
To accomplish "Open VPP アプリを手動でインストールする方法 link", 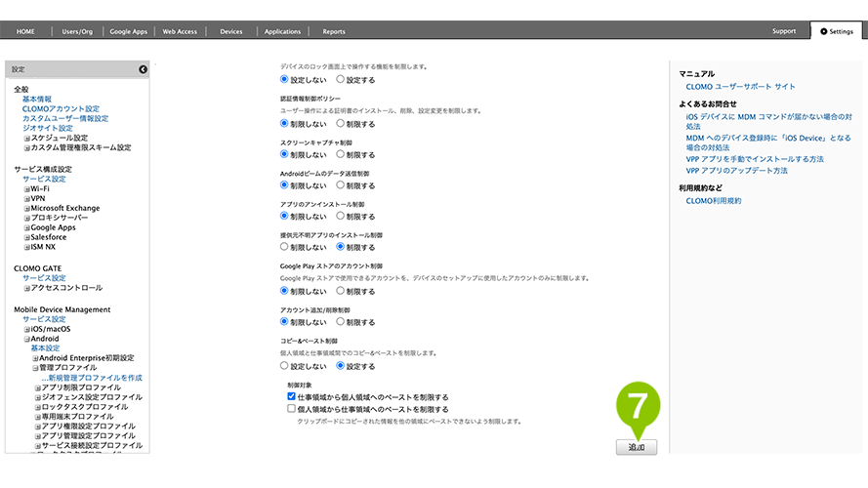I will point(755,159).
